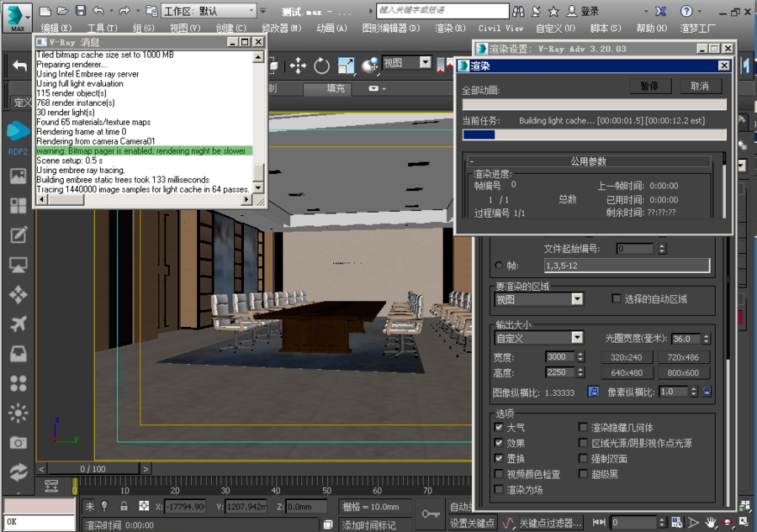Check the 强制双面 option

583,458
